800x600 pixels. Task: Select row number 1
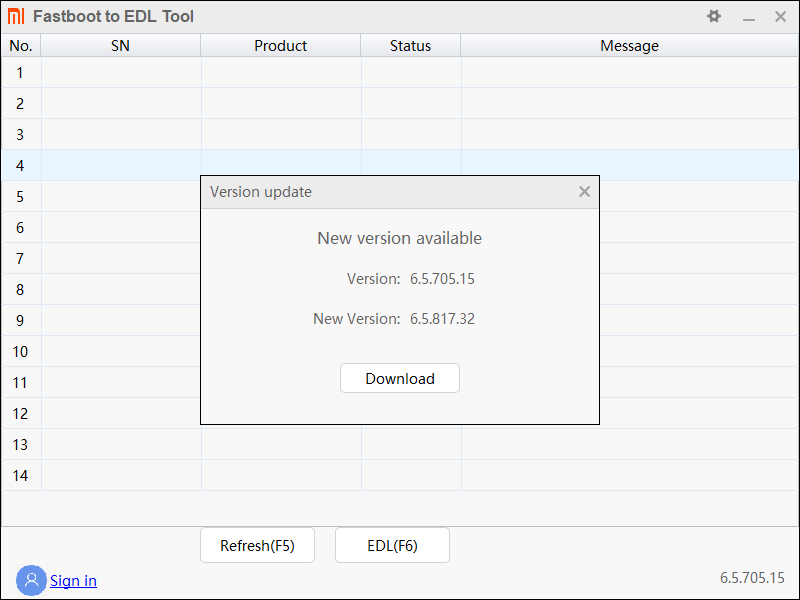tap(400, 72)
